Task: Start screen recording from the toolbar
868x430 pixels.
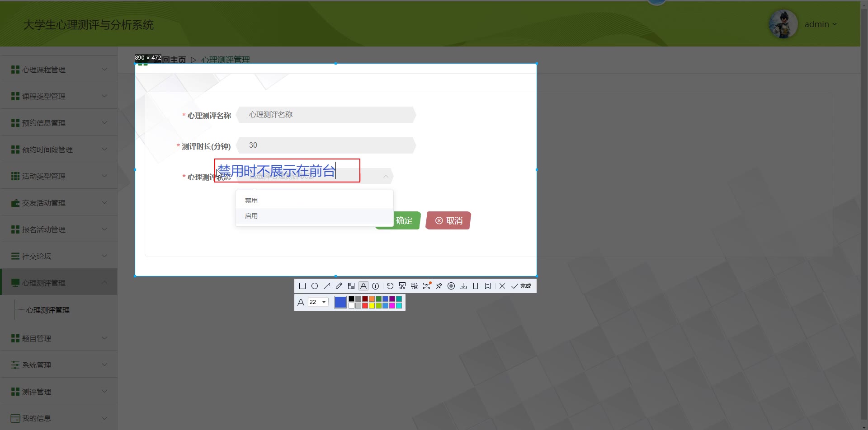Action: 451,286
